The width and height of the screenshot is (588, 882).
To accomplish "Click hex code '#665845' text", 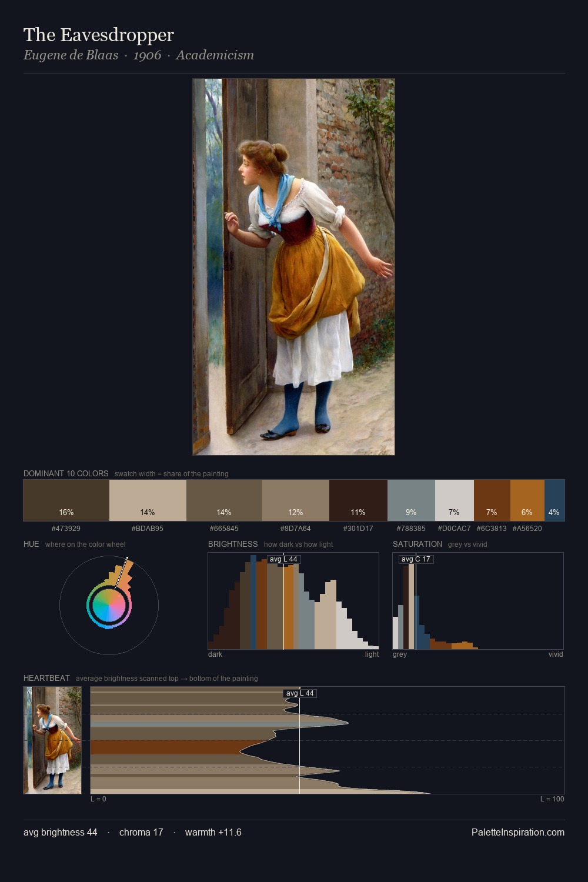I will (x=224, y=529).
